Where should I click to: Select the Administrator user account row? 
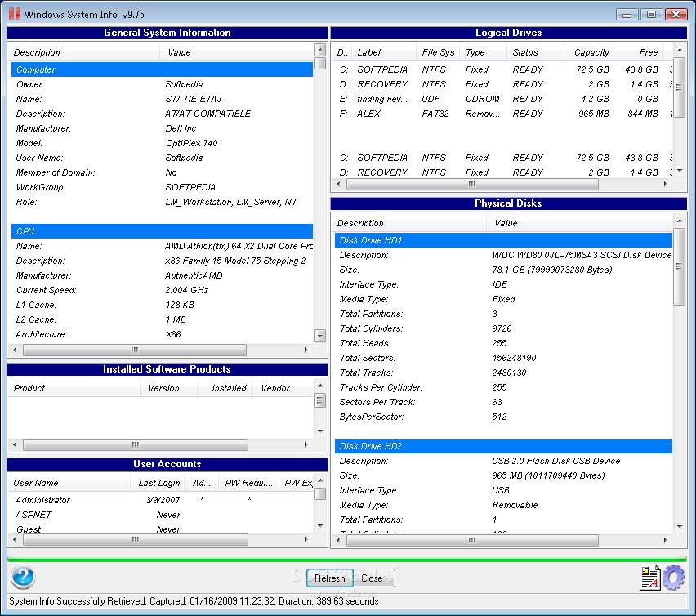(x=162, y=500)
